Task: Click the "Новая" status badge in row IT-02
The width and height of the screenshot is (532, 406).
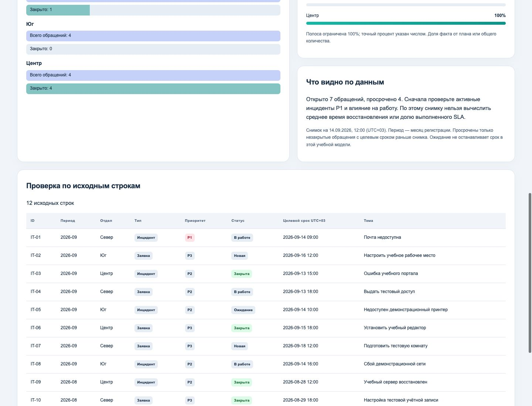Action: click(239, 256)
